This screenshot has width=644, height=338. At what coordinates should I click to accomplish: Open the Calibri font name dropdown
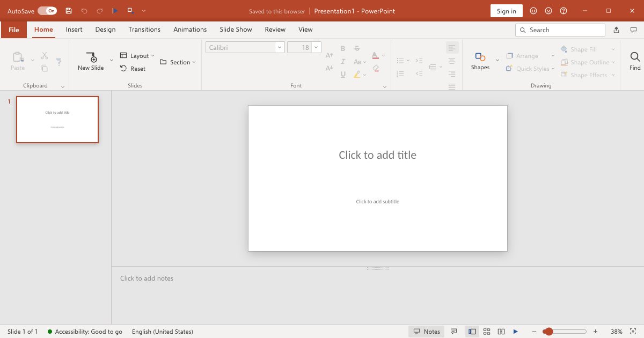pos(280,47)
